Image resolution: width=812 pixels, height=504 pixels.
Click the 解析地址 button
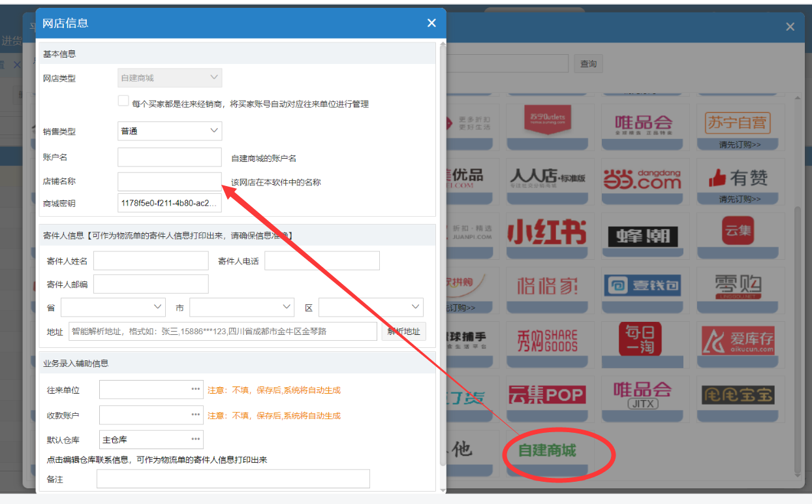[x=404, y=331]
